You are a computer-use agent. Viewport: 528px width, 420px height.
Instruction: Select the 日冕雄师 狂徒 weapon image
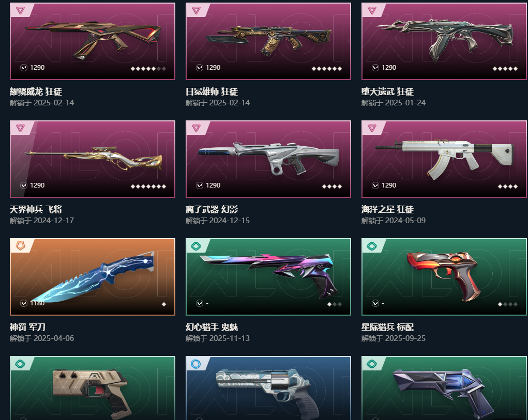coord(268,41)
